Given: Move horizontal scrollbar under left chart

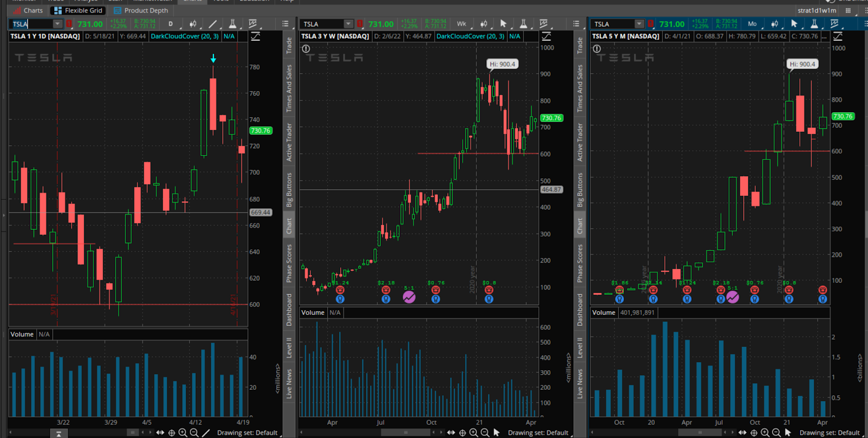Looking at the screenshot, I should coord(132,433).
